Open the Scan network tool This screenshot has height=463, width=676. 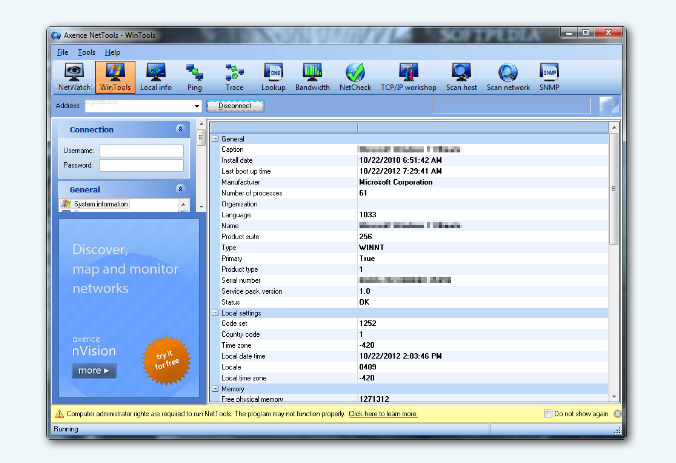[508, 77]
